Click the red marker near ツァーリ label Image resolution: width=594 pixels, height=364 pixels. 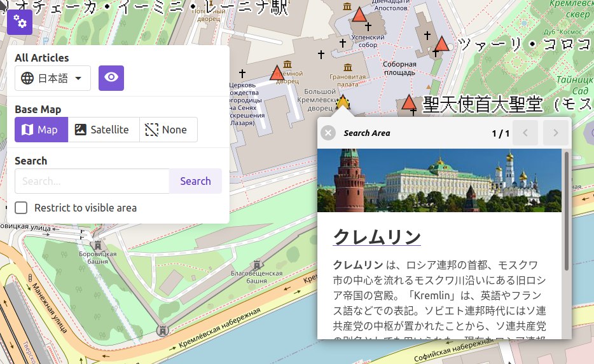tap(441, 44)
